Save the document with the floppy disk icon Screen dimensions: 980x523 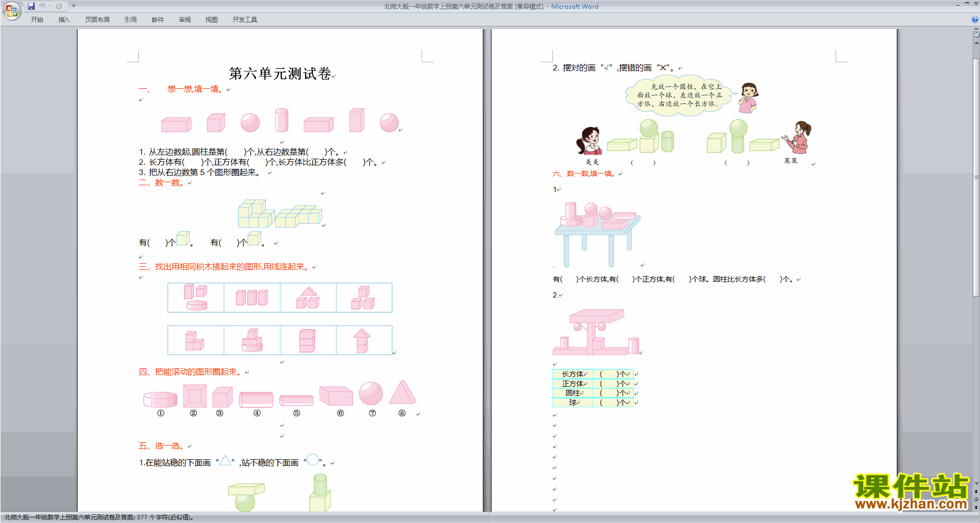(31, 6)
